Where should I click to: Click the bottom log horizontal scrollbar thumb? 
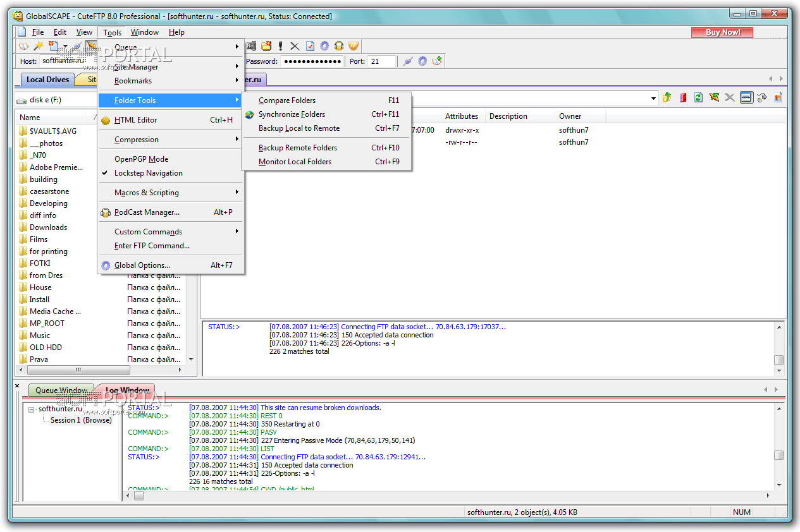click(138, 497)
